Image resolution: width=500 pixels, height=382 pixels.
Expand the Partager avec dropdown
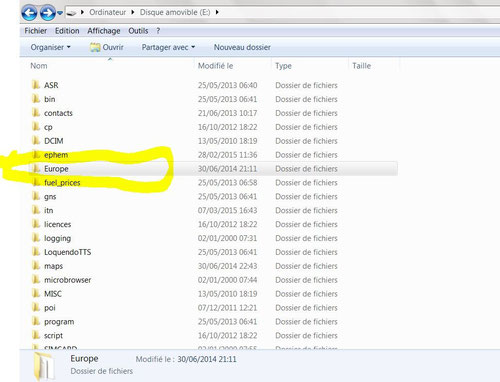168,47
